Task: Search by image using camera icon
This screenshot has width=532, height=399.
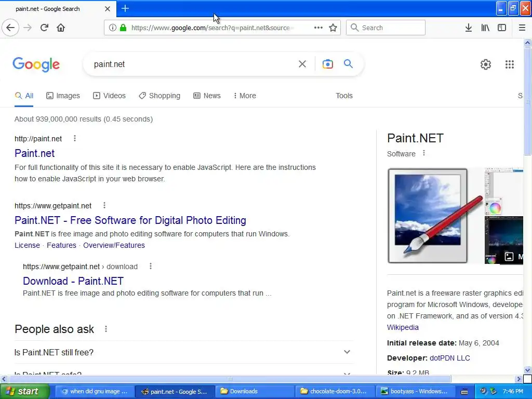Action: coord(327,64)
